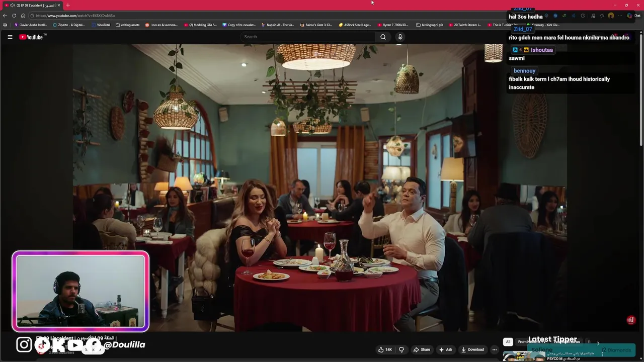Viewport: 644px width, 362px height.
Task: Click chat username Ziid_07 above 'rito gdeh'
Action: (x=523, y=29)
